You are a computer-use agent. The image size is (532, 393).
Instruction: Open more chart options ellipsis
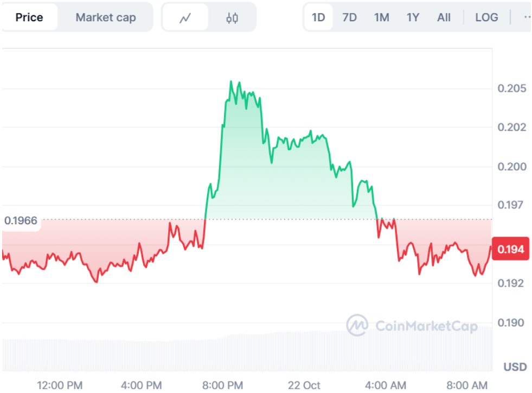[x=527, y=17]
